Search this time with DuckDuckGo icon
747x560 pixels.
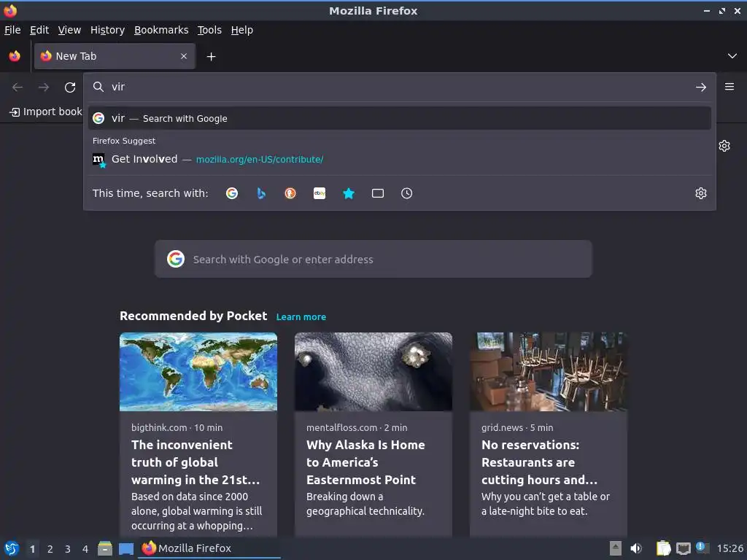click(290, 193)
